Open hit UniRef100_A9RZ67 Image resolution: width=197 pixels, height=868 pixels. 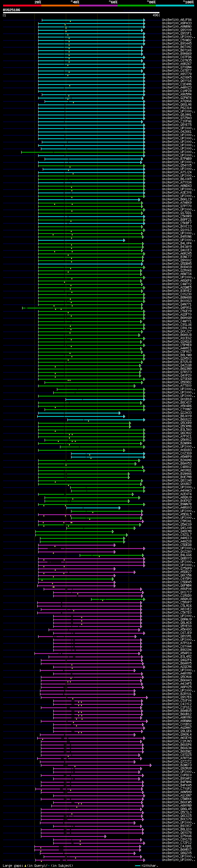tap(177, 64)
